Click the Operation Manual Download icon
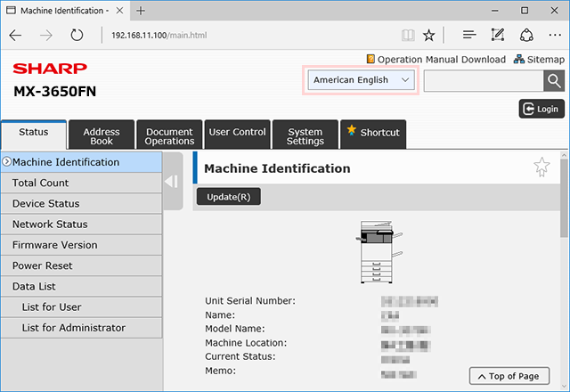Image resolution: width=570 pixels, height=392 pixels. pos(370,59)
